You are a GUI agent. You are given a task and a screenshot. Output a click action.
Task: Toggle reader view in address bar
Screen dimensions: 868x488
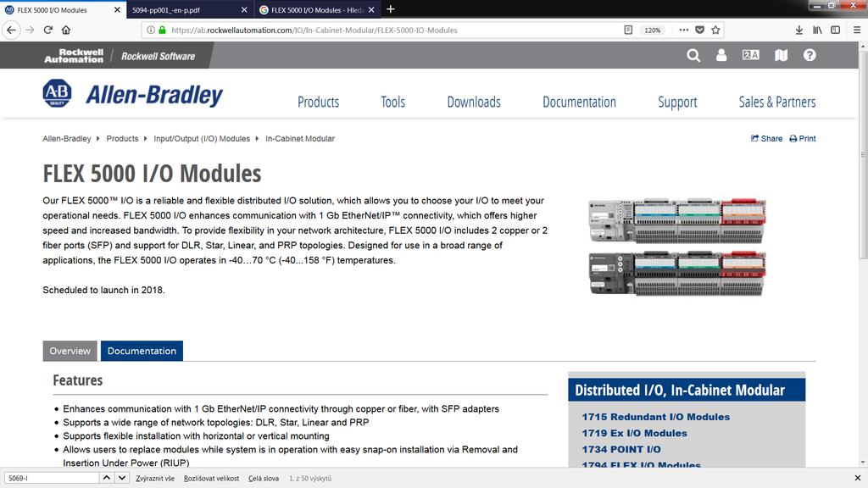(x=628, y=30)
